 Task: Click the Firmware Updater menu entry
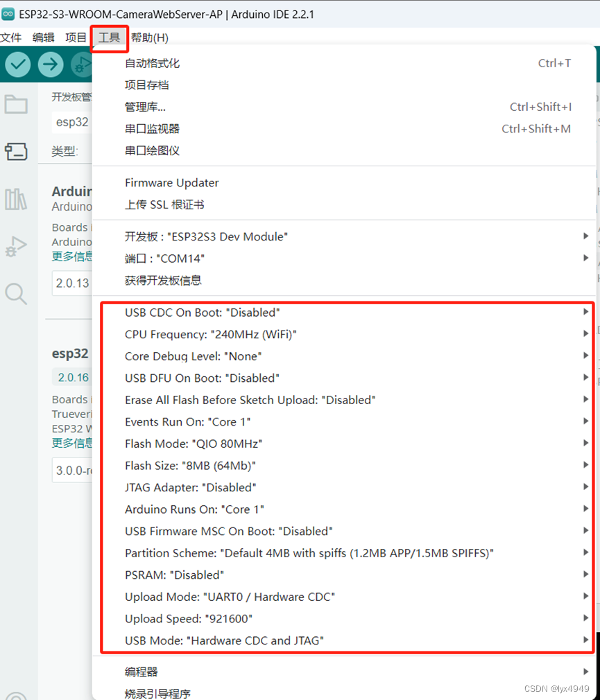pyautogui.click(x=171, y=182)
